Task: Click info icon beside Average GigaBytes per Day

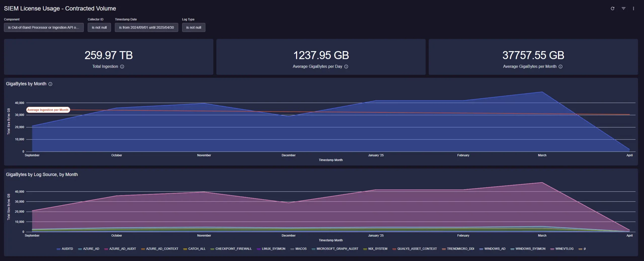Action: [346, 67]
